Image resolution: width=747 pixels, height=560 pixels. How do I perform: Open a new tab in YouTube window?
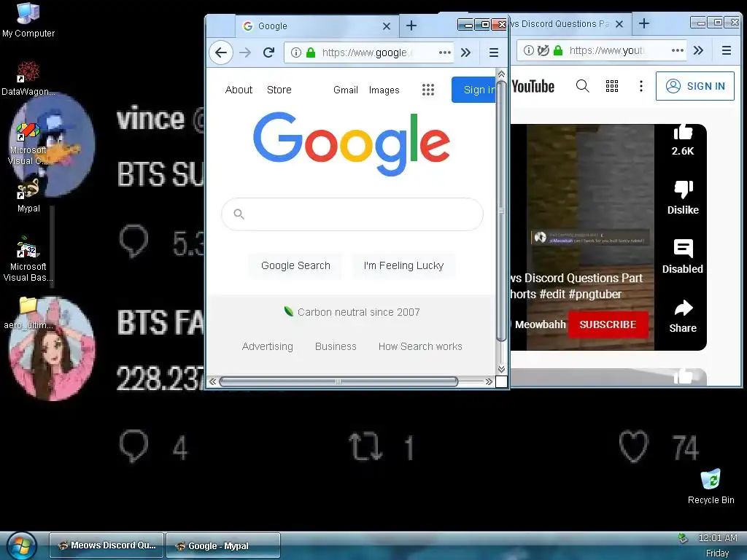click(x=644, y=23)
